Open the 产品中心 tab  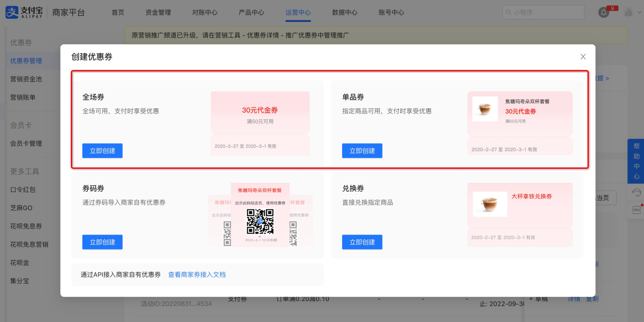click(x=252, y=12)
